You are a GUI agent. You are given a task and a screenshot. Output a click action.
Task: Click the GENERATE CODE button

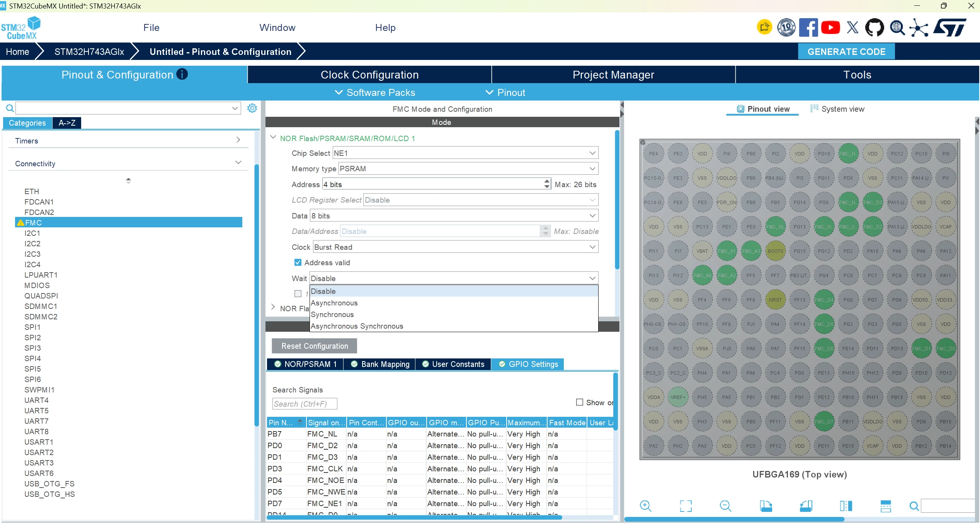click(846, 51)
